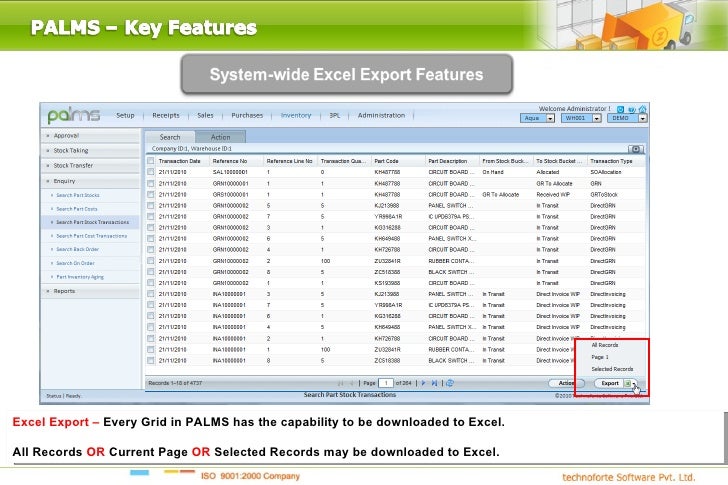
Task: Open Part Inventory Aging link
Action: pos(80,277)
